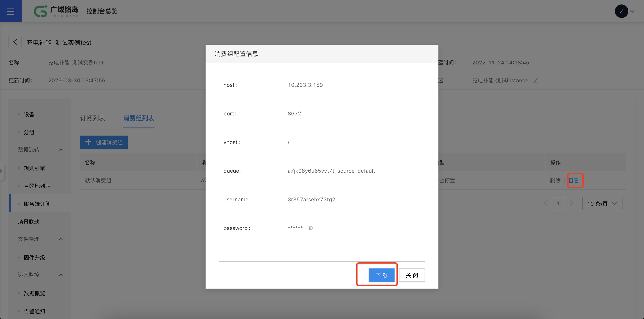The width and height of the screenshot is (644, 319).
Task: Open 告警通知 in the sidebar
Action: pyautogui.click(x=34, y=311)
